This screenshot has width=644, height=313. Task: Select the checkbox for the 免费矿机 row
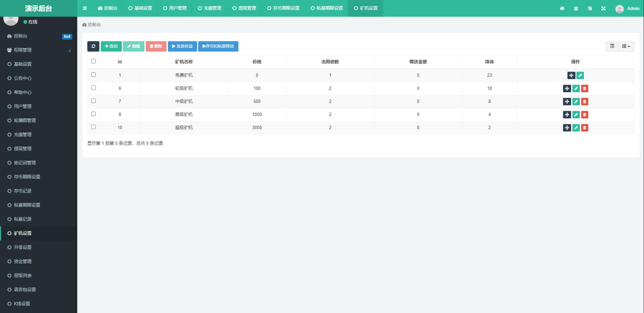point(93,75)
